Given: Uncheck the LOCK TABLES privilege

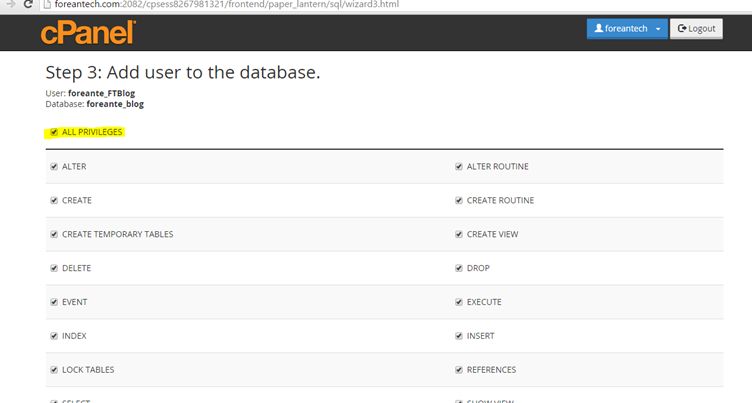Looking at the screenshot, I should 54,370.
